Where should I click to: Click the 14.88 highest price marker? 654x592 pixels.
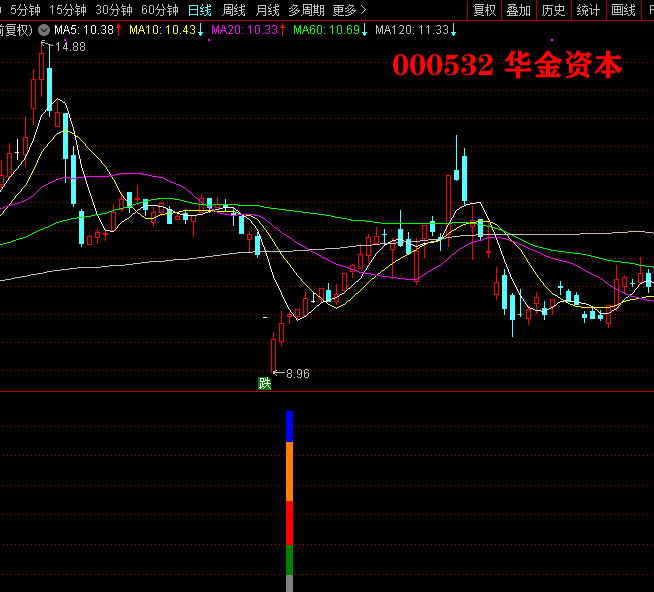pos(69,47)
